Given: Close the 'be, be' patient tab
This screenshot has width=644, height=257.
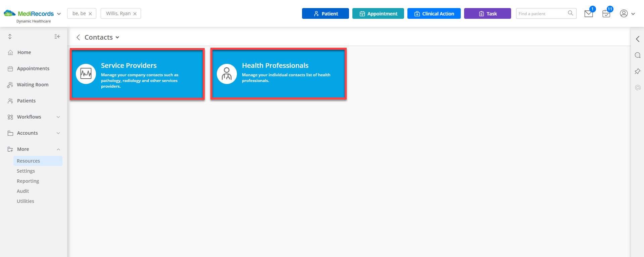Looking at the screenshot, I should pyautogui.click(x=90, y=14).
